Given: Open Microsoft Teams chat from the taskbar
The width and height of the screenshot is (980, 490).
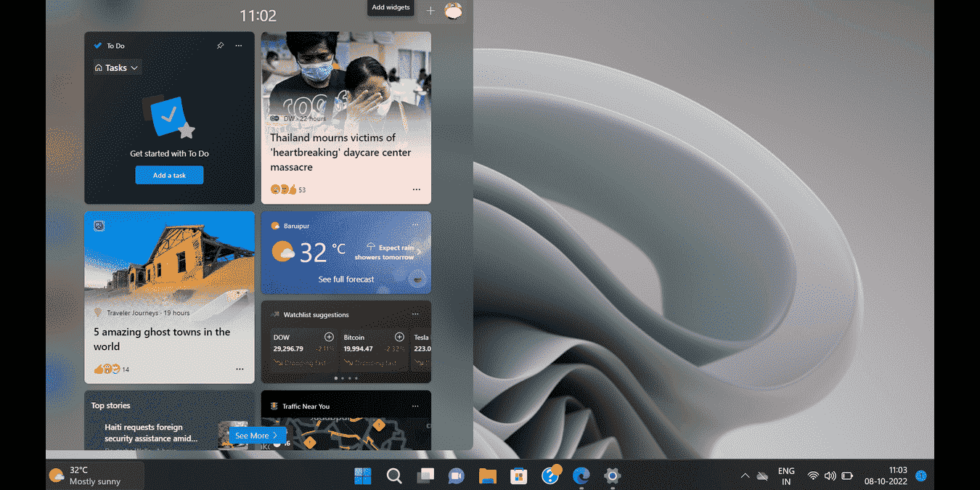Looking at the screenshot, I should coord(456,475).
